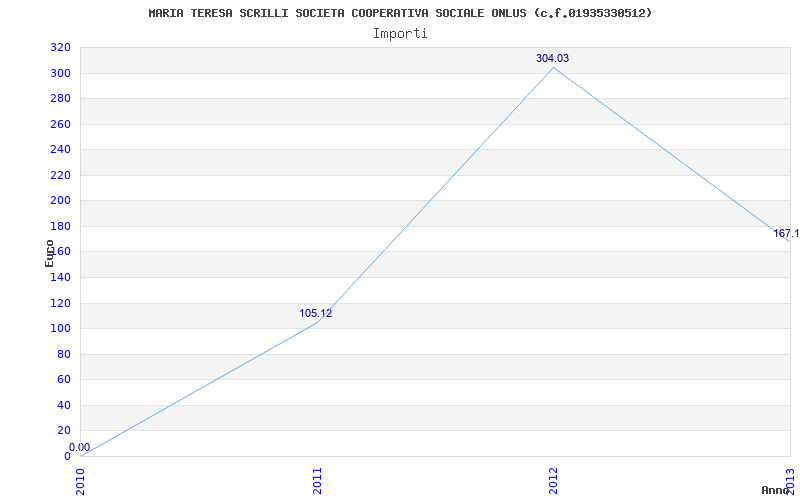Click the 120 y-axis tick label
This screenshot has height=500, width=800.
coord(60,304)
